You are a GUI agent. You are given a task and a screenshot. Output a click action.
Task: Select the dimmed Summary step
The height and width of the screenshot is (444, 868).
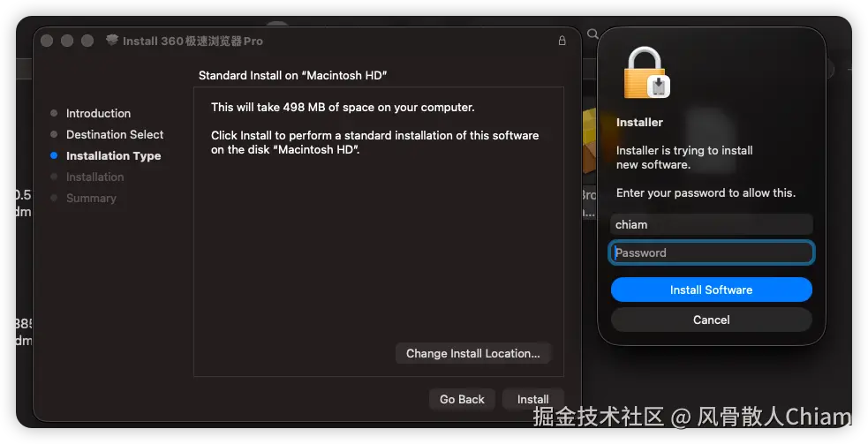pyautogui.click(x=91, y=199)
